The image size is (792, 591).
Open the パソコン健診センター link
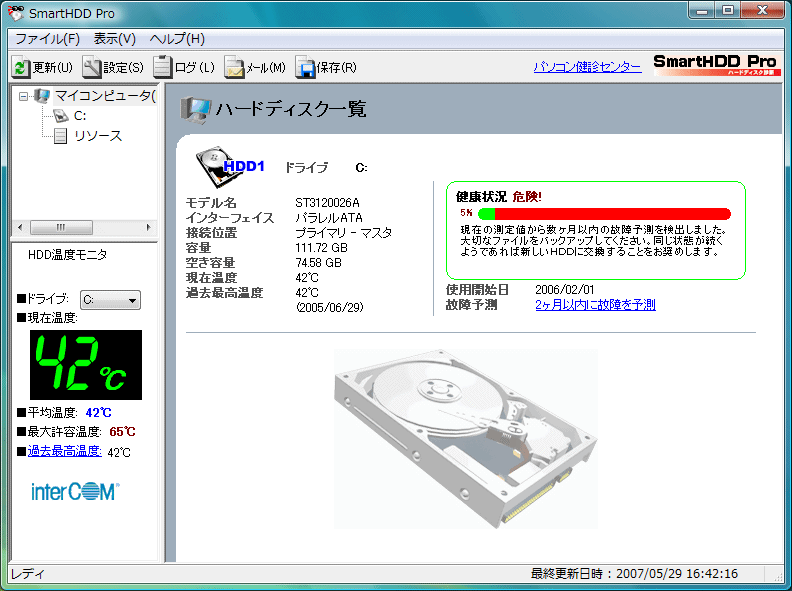[587, 66]
